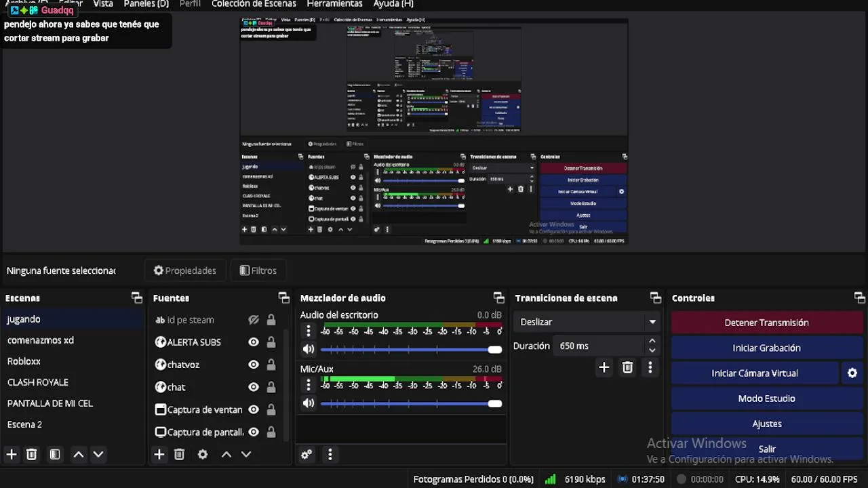Decrease transition duration with down arrow
Viewport: 868px width, 488px height.
click(x=652, y=350)
